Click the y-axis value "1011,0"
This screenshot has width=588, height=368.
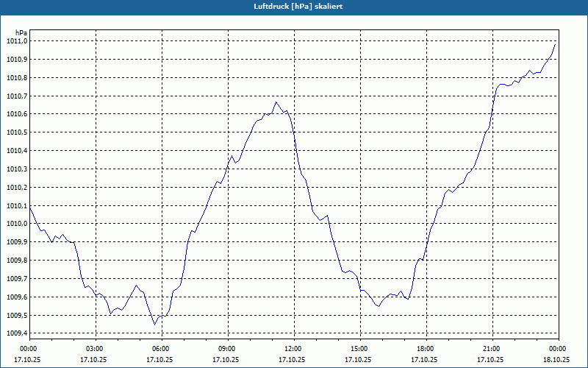(17, 41)
